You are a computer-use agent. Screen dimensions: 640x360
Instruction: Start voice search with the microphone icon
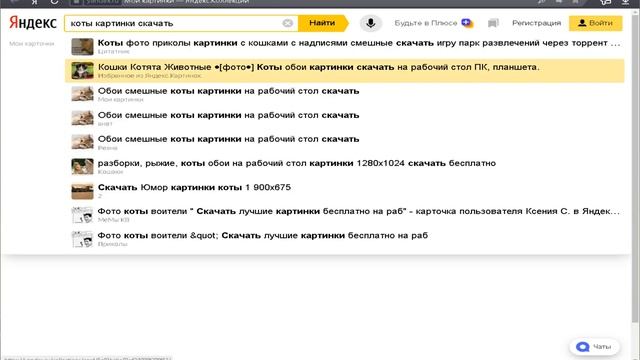[371, 23]
